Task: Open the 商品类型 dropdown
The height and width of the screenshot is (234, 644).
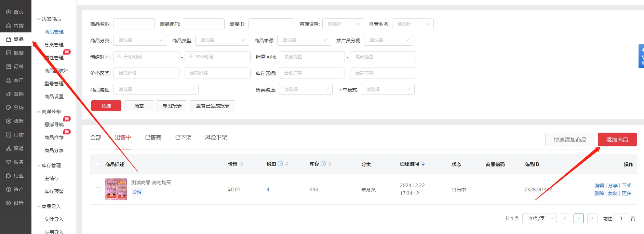Action: (x=222, y=40)
